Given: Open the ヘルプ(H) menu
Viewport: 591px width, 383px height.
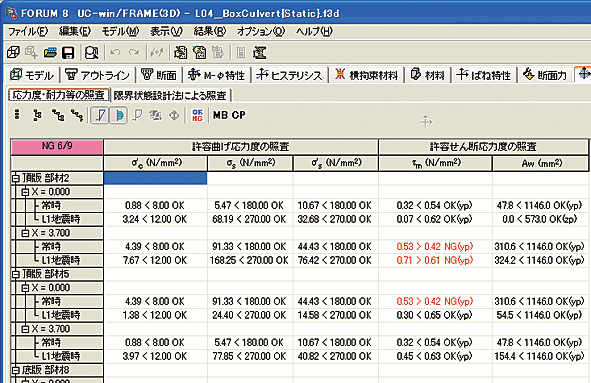Looking at the screenshot, I should tap(314, 32).
